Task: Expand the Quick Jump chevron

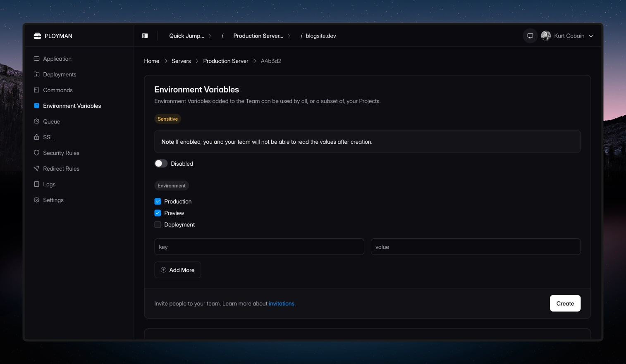Action: pos(210,36)
